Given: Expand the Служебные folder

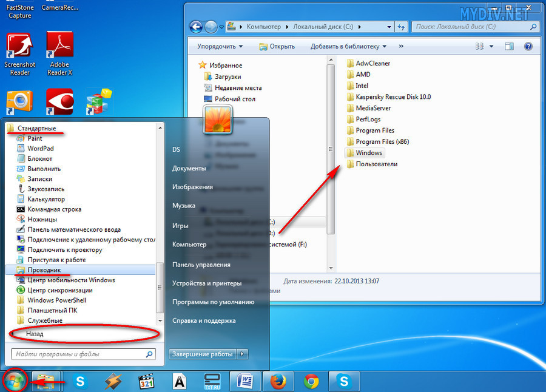Looking at the screenshot, I should pos(39,320).
